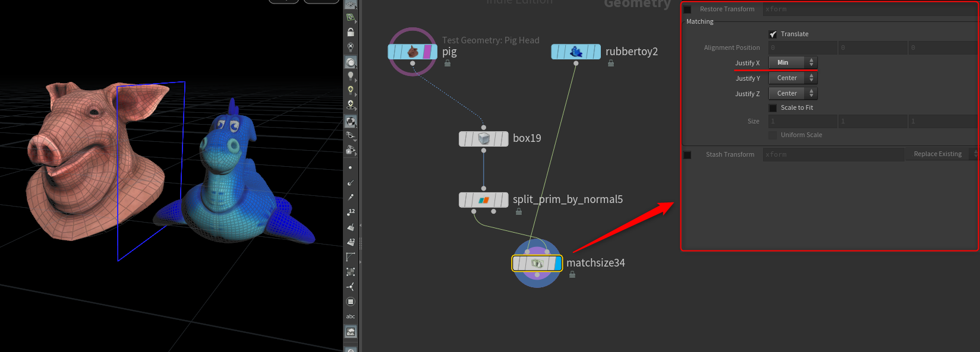Toggle the primitive normals display icon
Image resolution: width=980 pixels, height=352 pixels.
(x=351, y=227)
